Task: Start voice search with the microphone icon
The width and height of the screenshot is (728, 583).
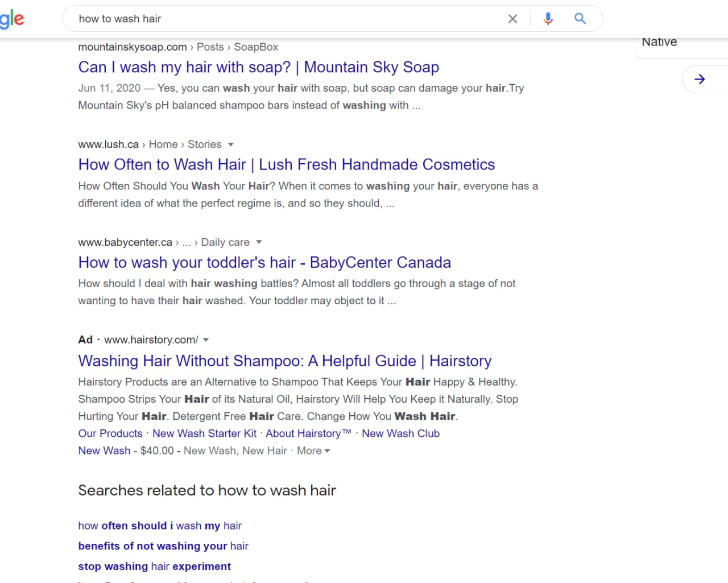Action: click(x=548, y=19)
